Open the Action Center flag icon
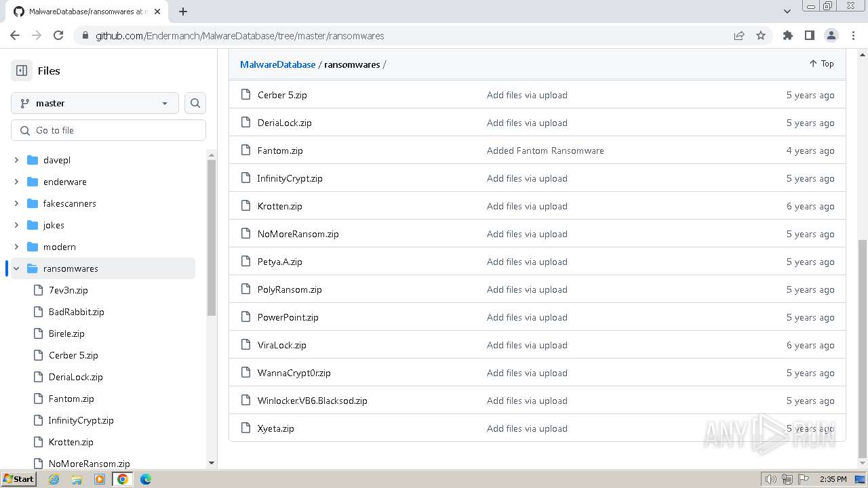 [804, 479]
